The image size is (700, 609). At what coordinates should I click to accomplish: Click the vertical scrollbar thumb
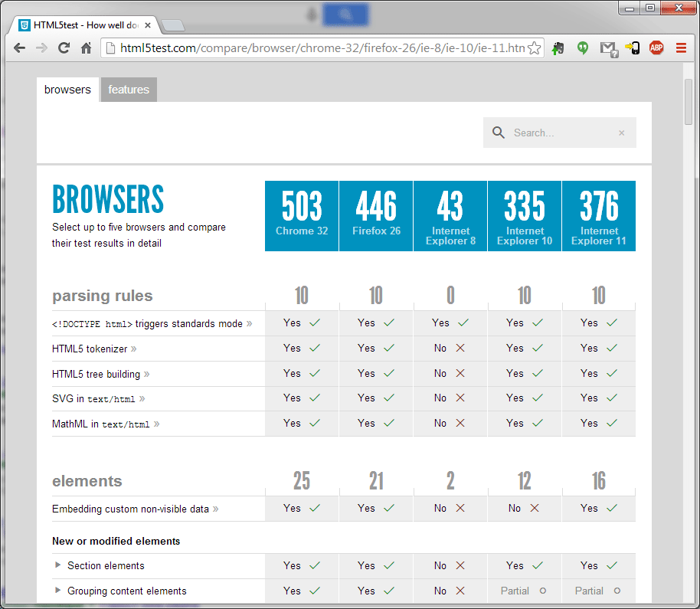[x=688, y=101]
